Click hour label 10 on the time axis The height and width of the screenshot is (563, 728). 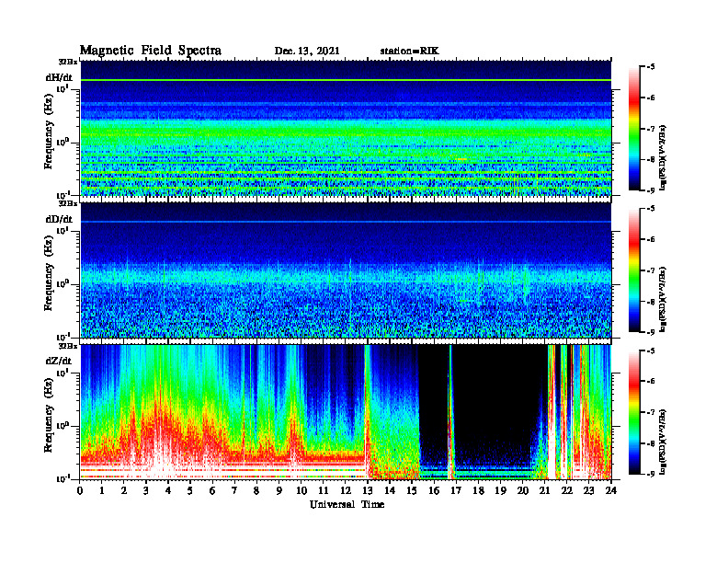(x=301, y=491)
